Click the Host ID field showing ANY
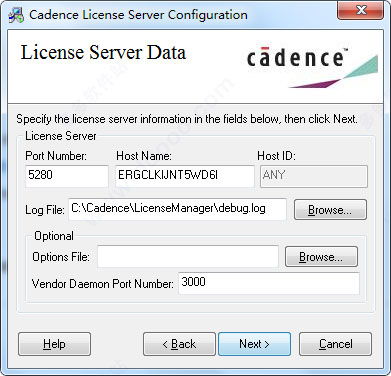The height and width of the screenshot is (376, 391). pyautogui.click(x=314, y=176)
